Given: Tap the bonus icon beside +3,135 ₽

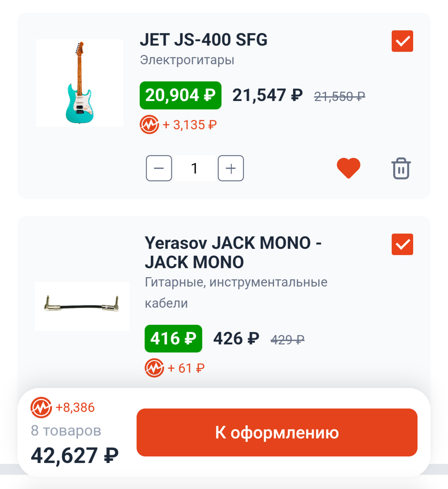Looking at the screenshot, I should coord(149,125).
